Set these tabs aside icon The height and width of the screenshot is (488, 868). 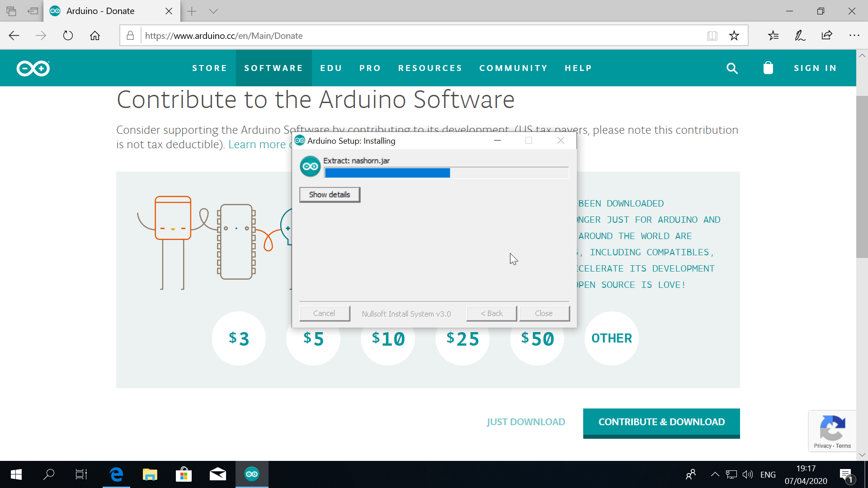click(x=33, y=11)
